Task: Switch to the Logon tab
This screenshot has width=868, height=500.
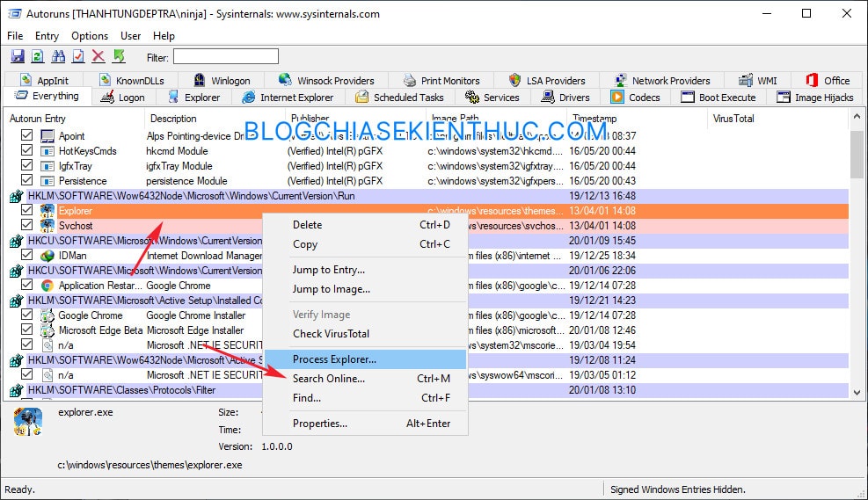Action: click(123, 98)
